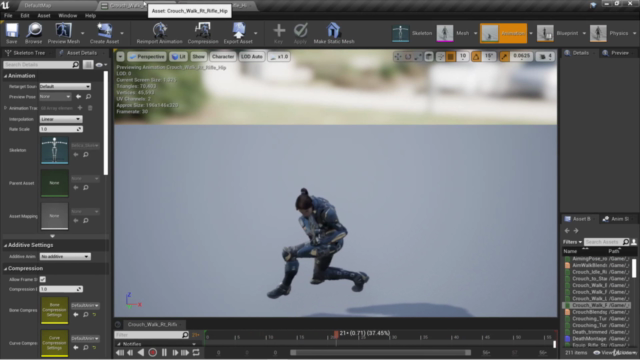
Task: Toggle scale snapping in viewport
Action: [x=504, y=57]
